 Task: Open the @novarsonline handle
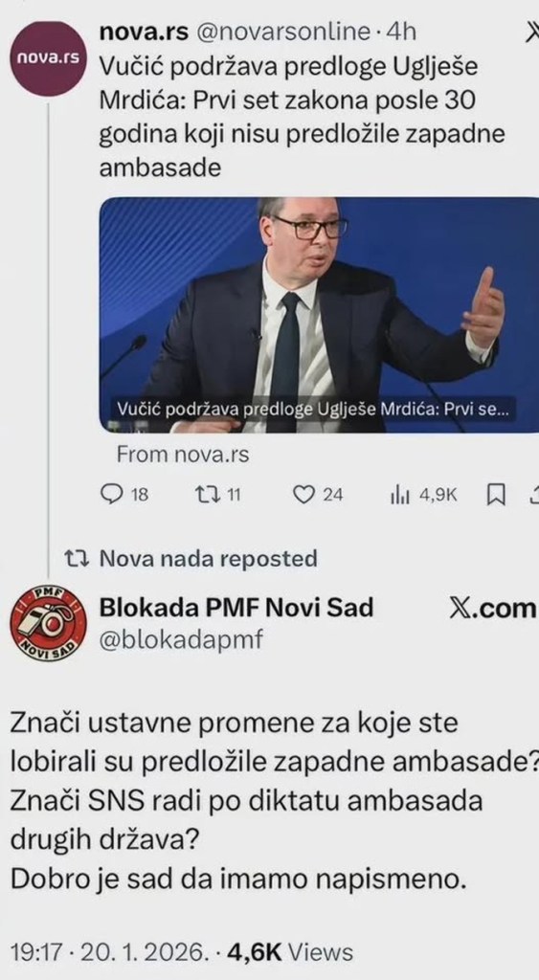(x=284, y=32)
